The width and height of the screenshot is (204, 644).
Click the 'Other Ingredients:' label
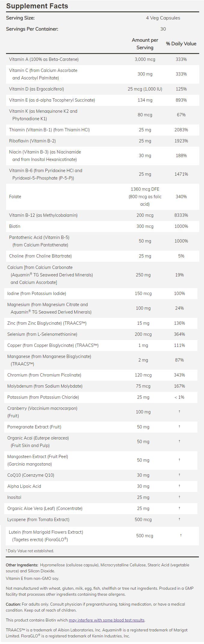coord(22,565)
